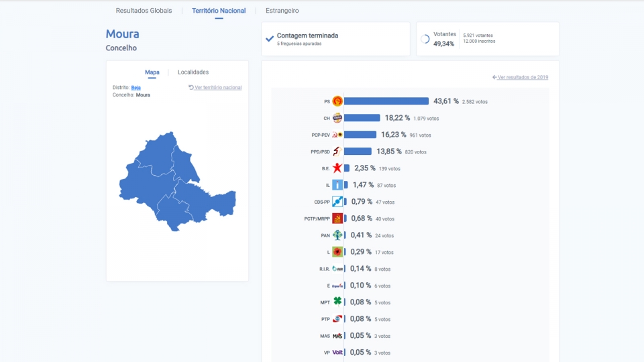Click Ver território nacional link

(215, 87)
